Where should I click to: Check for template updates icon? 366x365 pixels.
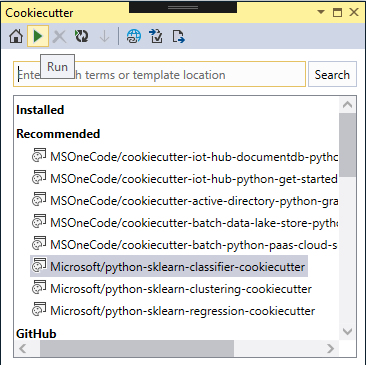tap(82, 36)
